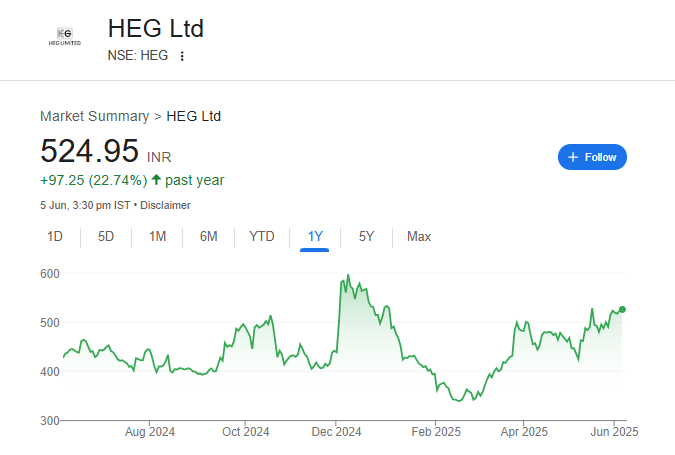Click the +97.25 (22.74%) change text
This screenshot has width=675, height=455.
94,180
